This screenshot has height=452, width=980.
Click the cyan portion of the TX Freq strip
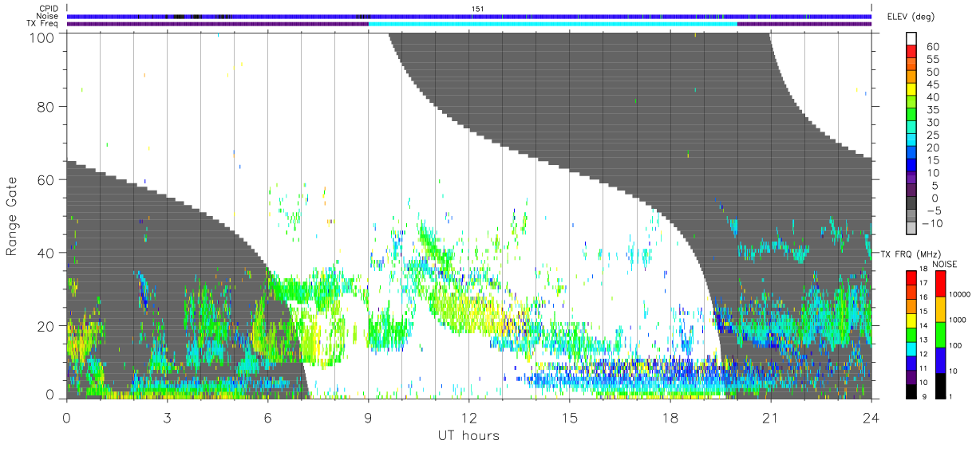552,24
